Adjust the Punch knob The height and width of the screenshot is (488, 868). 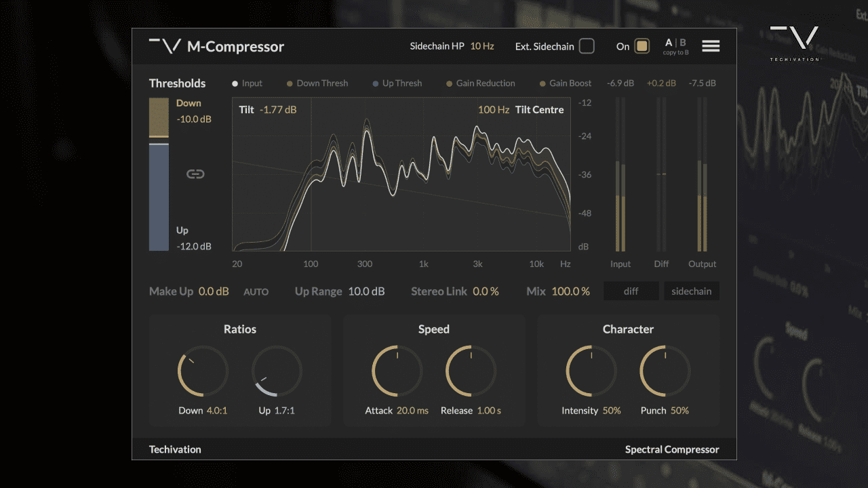coord(664,371)
